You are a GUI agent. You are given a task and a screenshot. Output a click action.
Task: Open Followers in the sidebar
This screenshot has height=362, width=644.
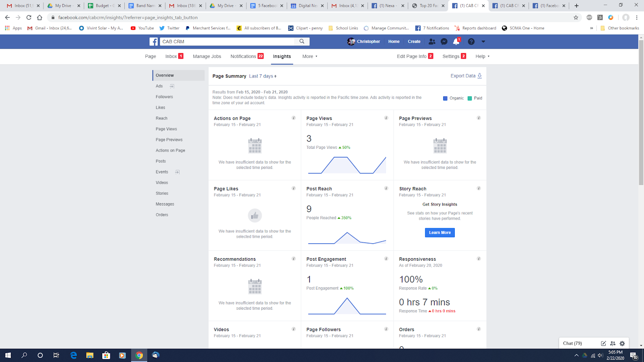(164, 97)
